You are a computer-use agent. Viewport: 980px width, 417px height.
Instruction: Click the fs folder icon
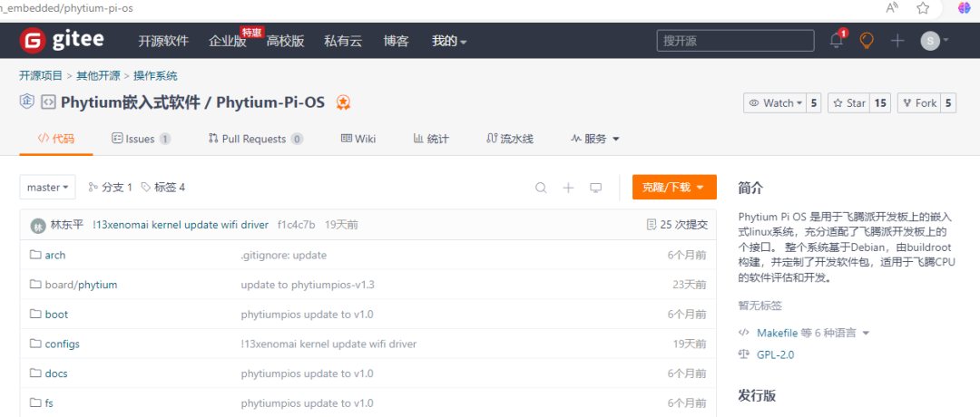(35, 403)
